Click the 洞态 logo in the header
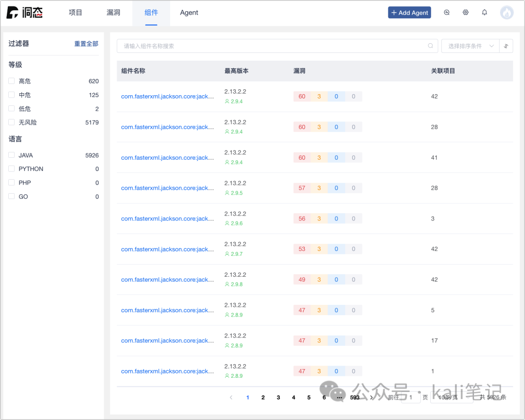 tap(25, 12)
